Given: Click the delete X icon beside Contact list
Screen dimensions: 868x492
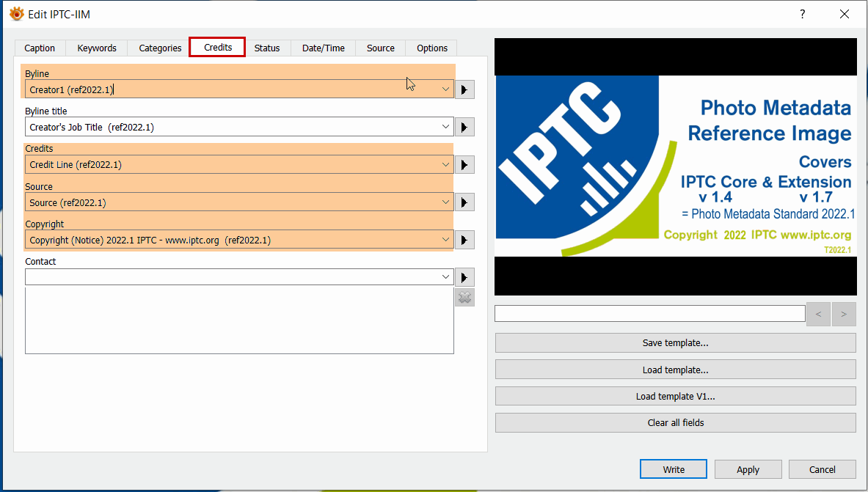Looking at the screenshot, I should pyautogui.click(x=464, y=298).
